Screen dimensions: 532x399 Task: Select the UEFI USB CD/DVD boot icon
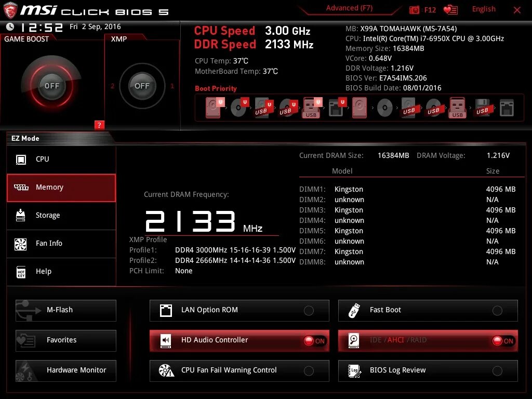point(288,108)
